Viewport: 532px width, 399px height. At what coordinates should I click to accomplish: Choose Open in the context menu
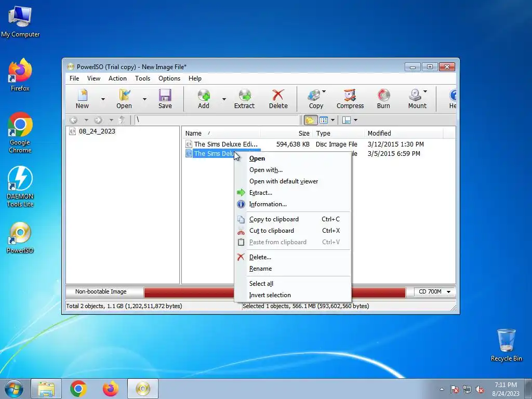[x=257, y=158]
